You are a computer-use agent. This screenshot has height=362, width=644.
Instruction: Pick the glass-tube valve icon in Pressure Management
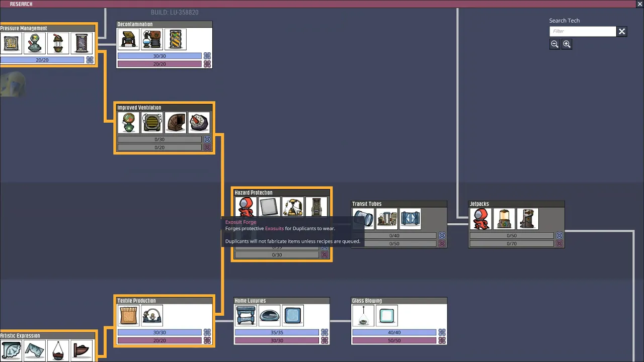pyautogui.click(x=58, y=43)
